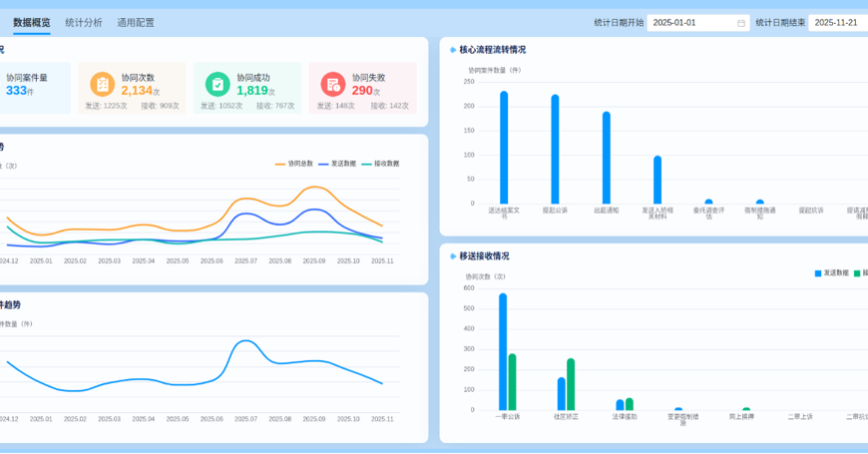Click the 290 协同失败 value
This screenshot has height=454, width=868.
click(362, 91)
